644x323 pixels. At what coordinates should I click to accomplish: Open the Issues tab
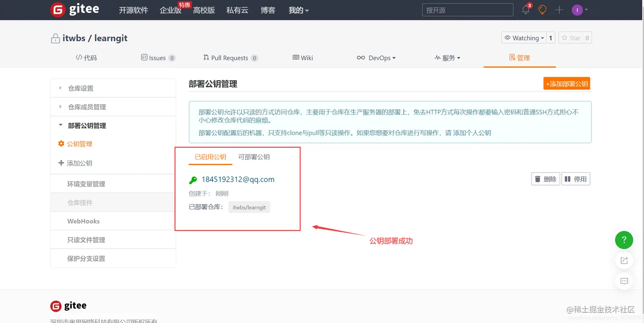[x=158, y=58]
